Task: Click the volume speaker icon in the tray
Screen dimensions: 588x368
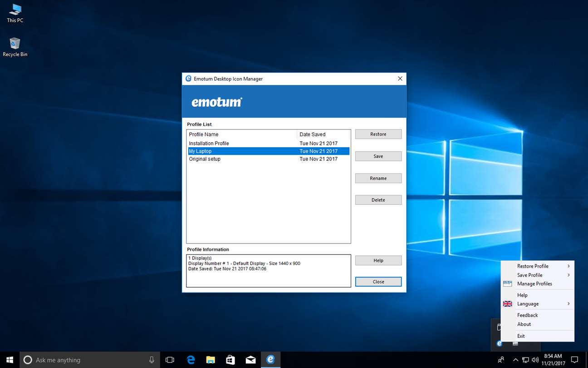Action: [x=535, y=360]
